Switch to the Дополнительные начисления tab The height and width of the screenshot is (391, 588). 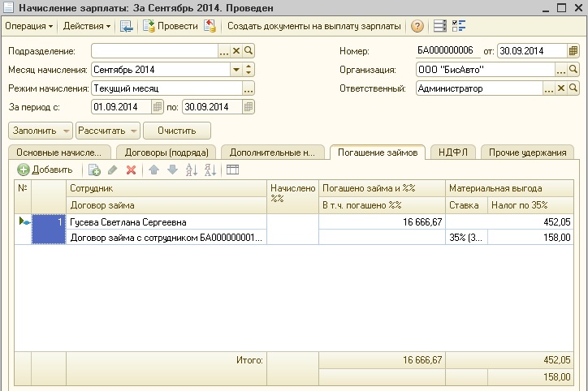pos(272,153)
